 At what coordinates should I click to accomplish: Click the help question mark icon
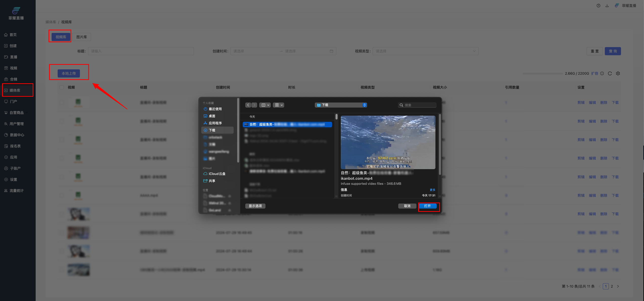598,6
